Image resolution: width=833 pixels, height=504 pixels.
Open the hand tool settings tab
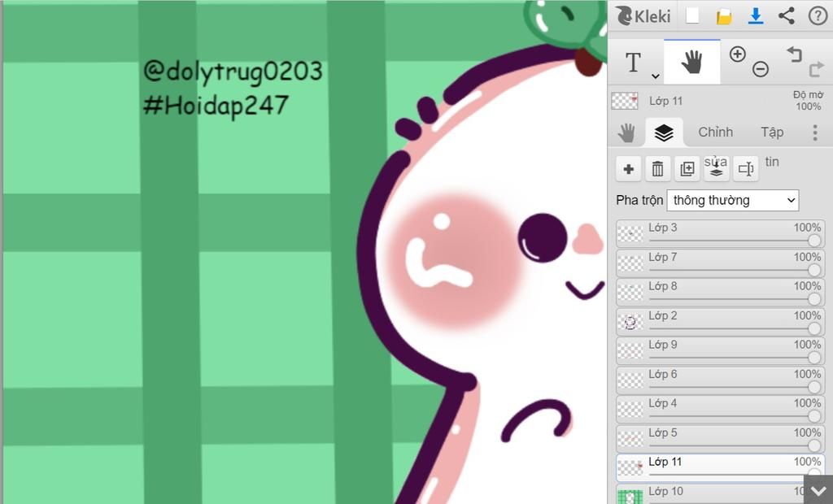627,133
